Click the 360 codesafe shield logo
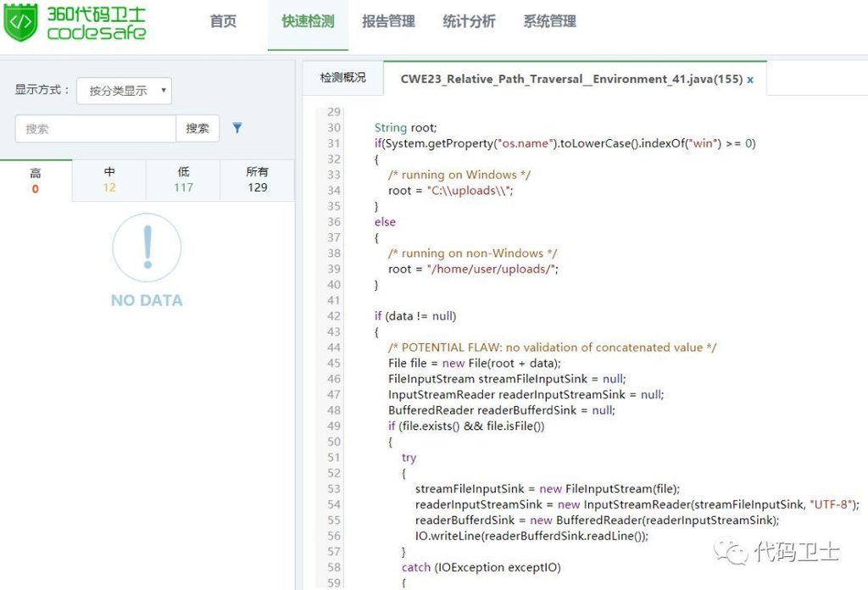The width and height of the screenshot is (868, 590). (20, 24)
